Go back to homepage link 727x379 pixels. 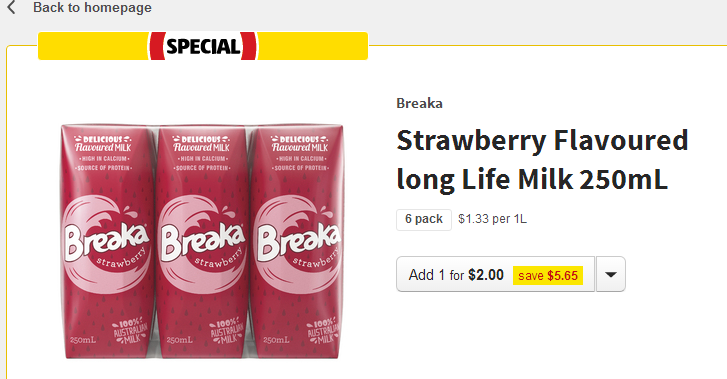click(x=92, y=7)
